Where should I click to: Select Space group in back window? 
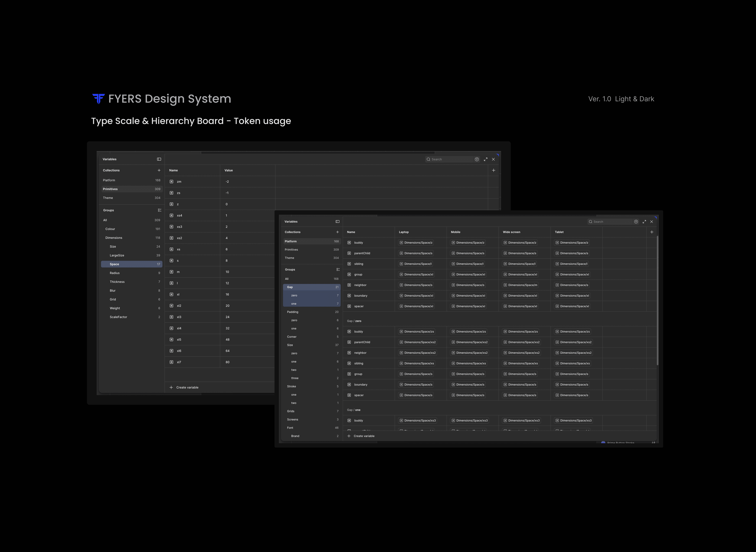[x=132, y=264]
